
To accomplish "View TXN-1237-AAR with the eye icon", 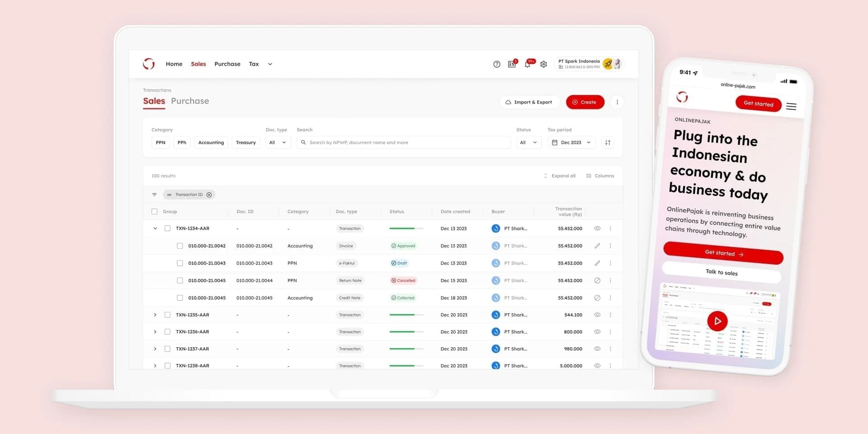I will click(597, 349).
